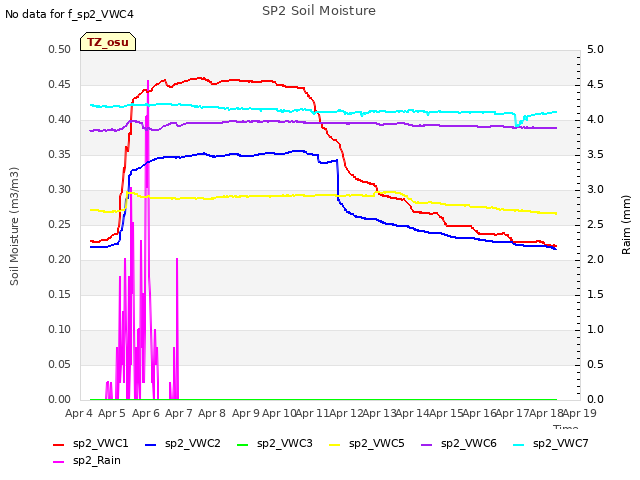This screenshot has height=480, width=640.
Task: Click the Apr 7 x-axis tick label
Action: 179,413
